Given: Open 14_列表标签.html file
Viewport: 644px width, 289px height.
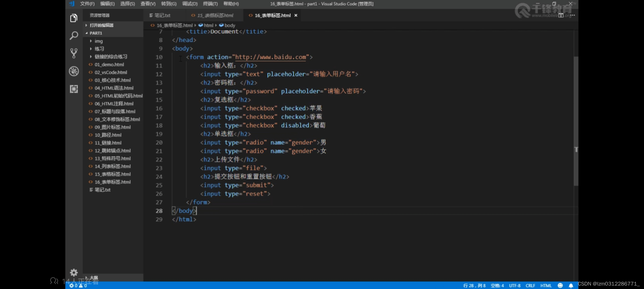Looking at the screenshot, I should [113, 166].
